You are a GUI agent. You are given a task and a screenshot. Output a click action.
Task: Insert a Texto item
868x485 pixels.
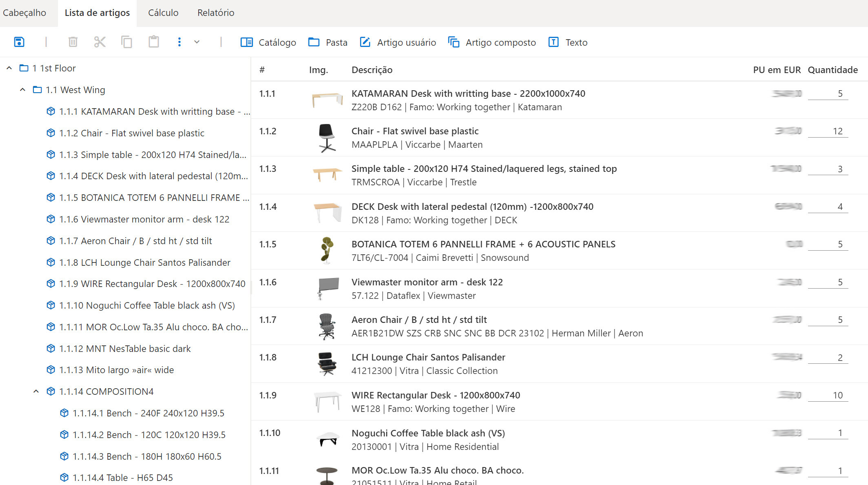point(568,42)
